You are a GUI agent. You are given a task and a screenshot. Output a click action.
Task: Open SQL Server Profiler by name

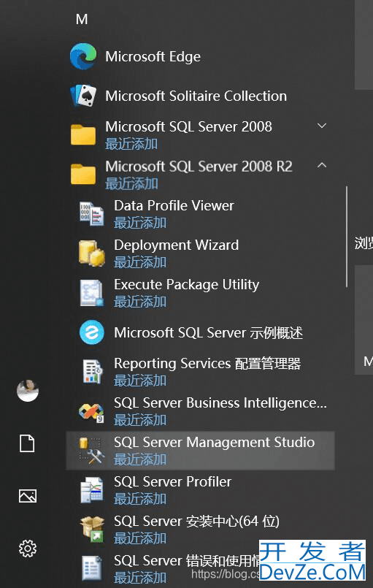pos(172,481)
